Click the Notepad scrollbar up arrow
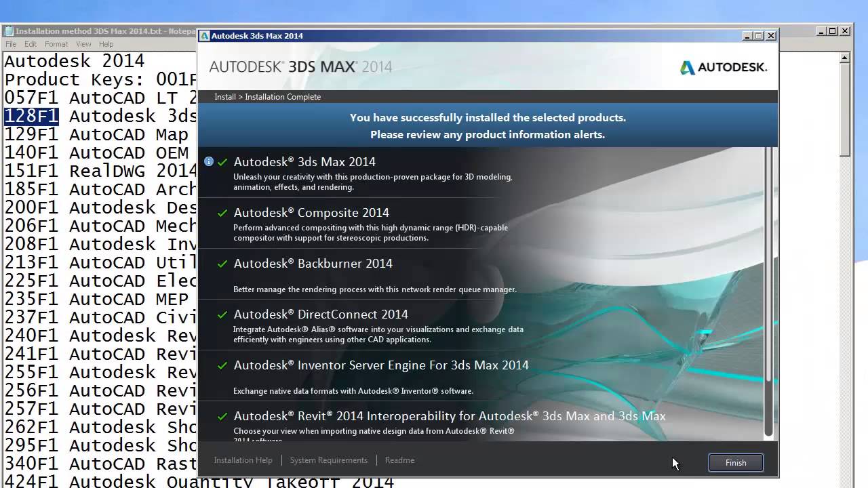The width and height of the screenshot is (868, 488). point(845,58)
